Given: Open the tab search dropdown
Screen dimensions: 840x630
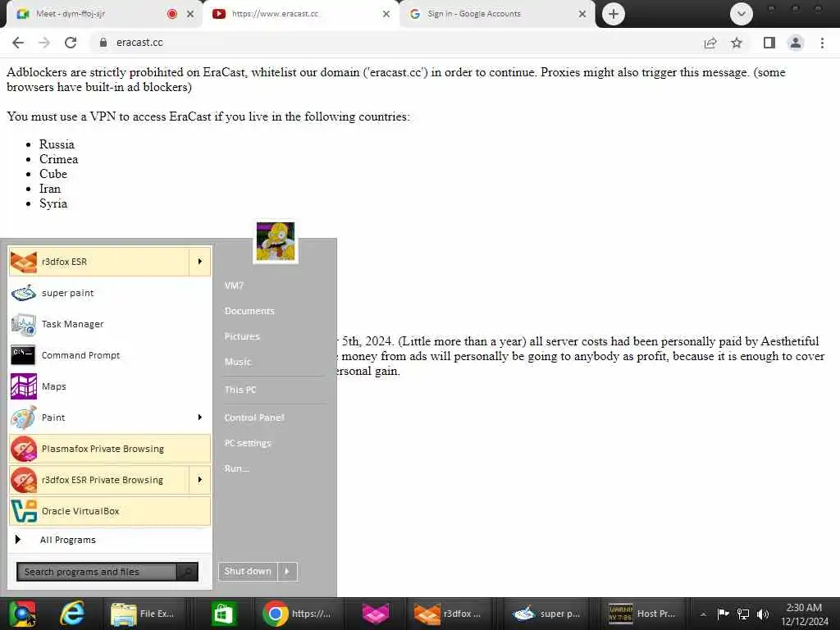Looking at the screenshot, I should (x=742, y=14).
